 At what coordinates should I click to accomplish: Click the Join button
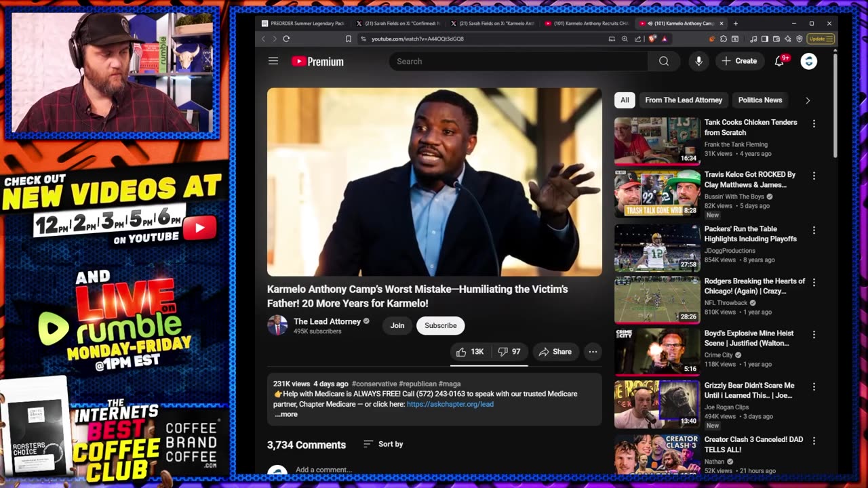(x=397, y=325)
